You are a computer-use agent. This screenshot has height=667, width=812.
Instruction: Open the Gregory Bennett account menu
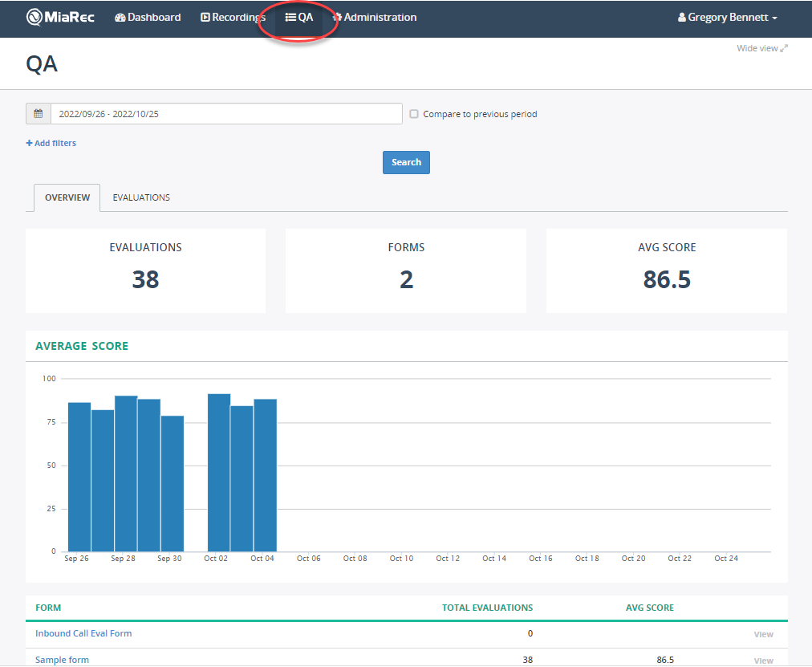727,17
